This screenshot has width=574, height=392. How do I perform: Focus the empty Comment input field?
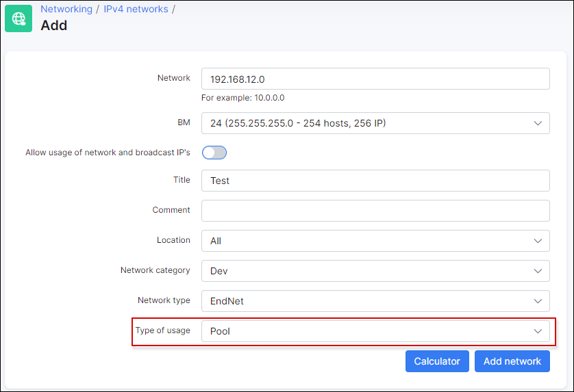pos(375,211)
